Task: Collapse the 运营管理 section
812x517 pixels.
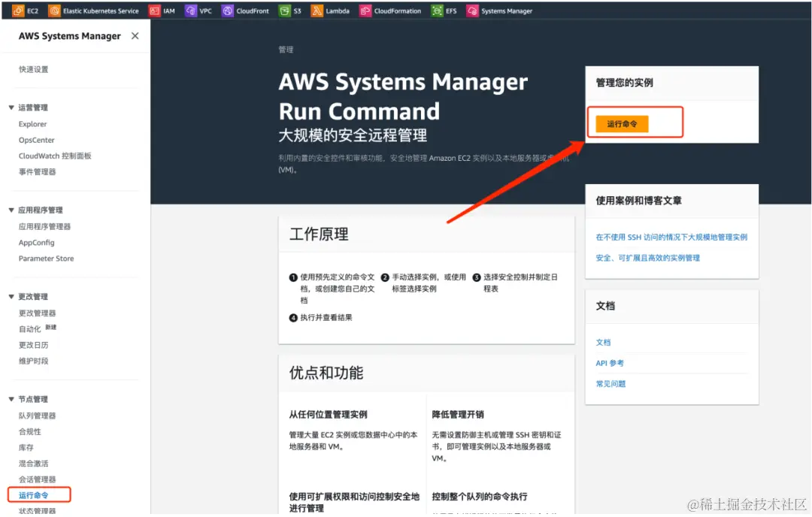Action: [11, 107]
